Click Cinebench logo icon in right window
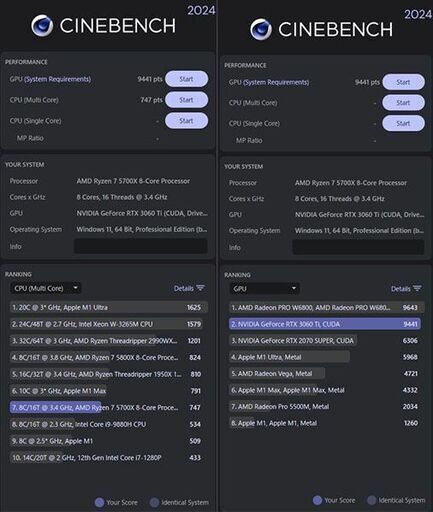The width and height of the screenshot is (433, 512). tap(261, 29)
